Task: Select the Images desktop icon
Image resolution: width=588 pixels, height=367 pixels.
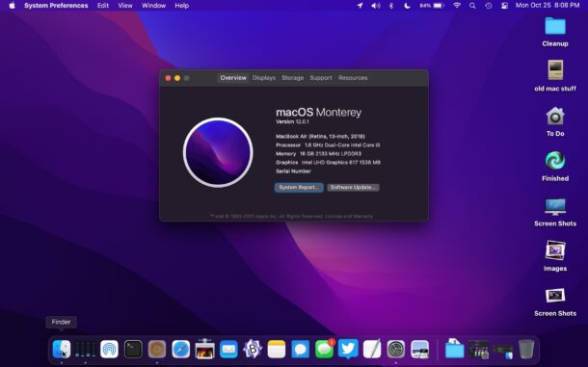Action: point(555,256)
